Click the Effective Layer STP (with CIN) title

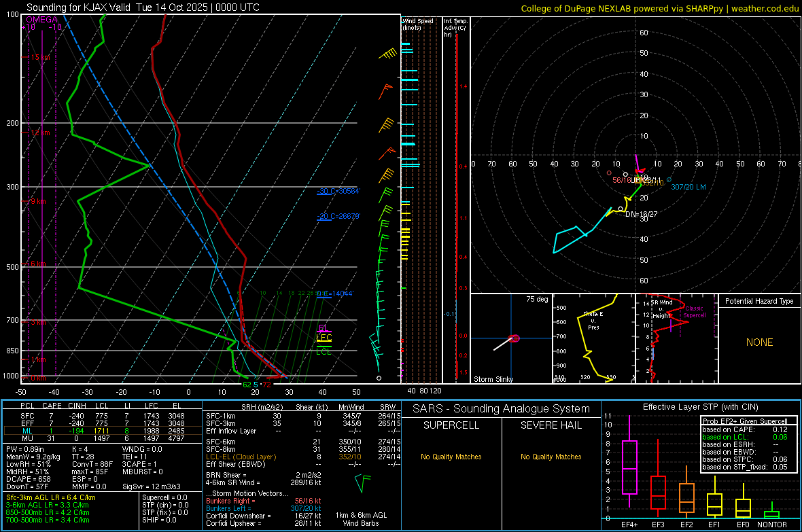[x=700, y=407]
